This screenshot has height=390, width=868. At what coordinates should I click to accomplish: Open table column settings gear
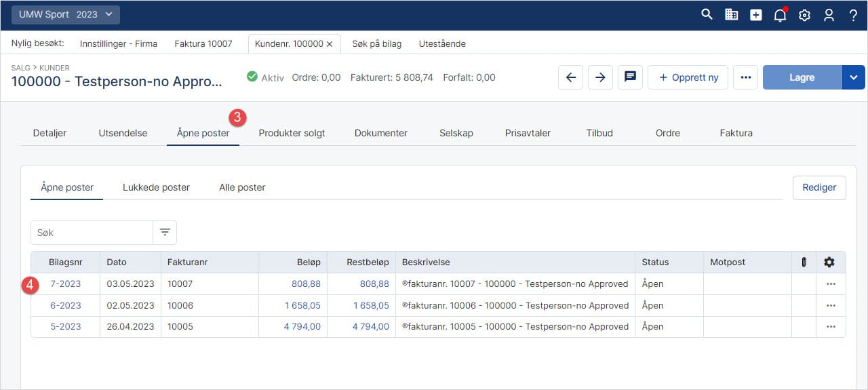point(829,262)
